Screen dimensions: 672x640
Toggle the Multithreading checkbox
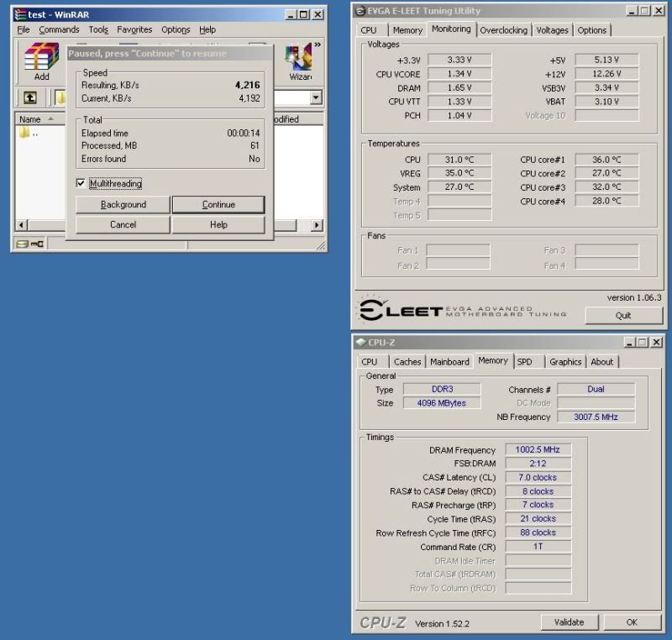tap(81, 183)
